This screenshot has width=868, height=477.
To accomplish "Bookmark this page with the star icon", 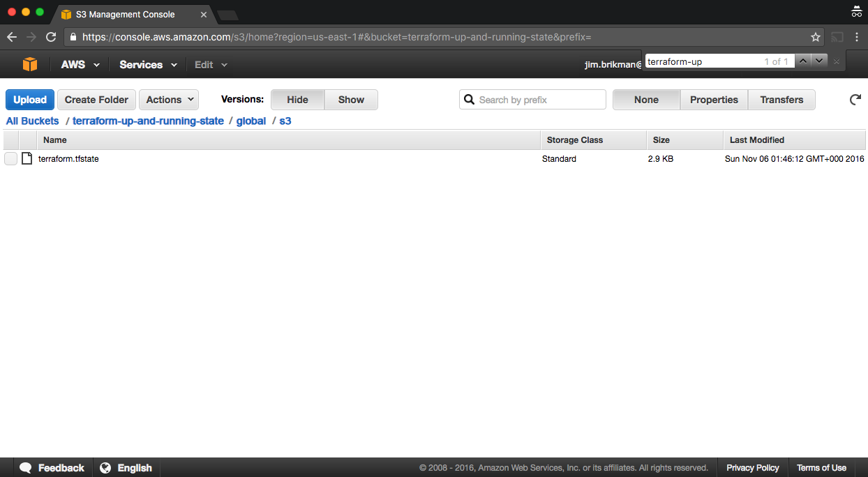I will click(815, 37).
